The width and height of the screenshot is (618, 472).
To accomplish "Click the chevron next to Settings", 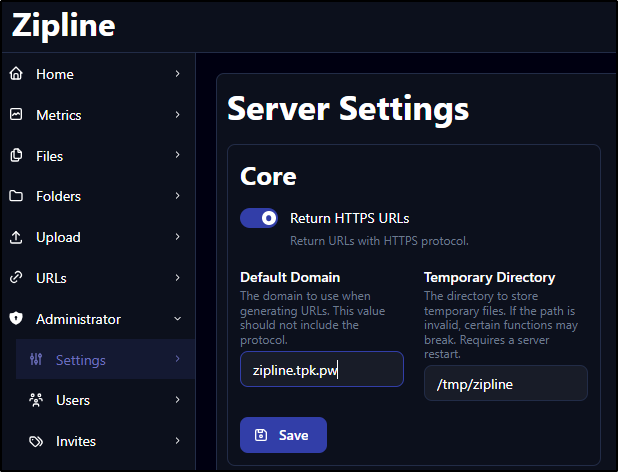I will [178, 359].
